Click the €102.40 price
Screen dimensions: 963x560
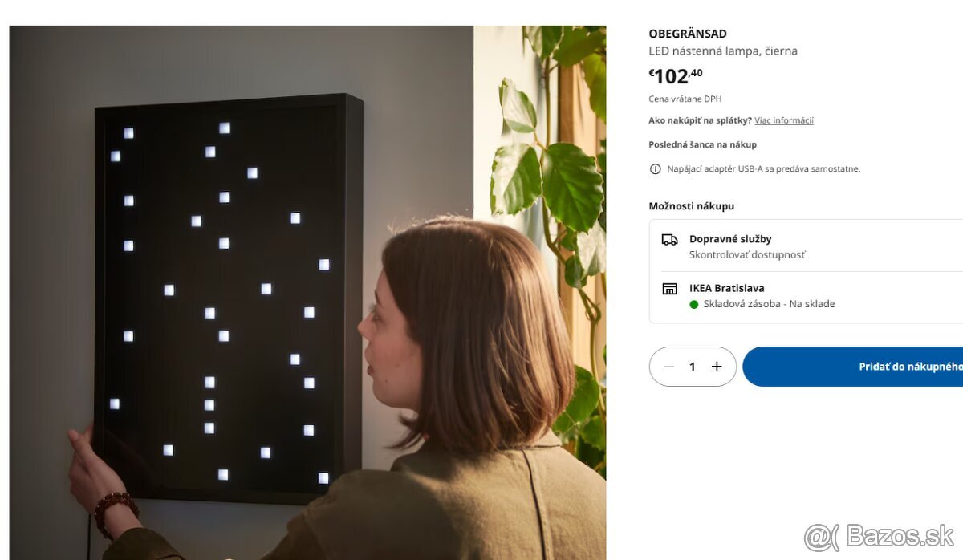click(676, 76)
